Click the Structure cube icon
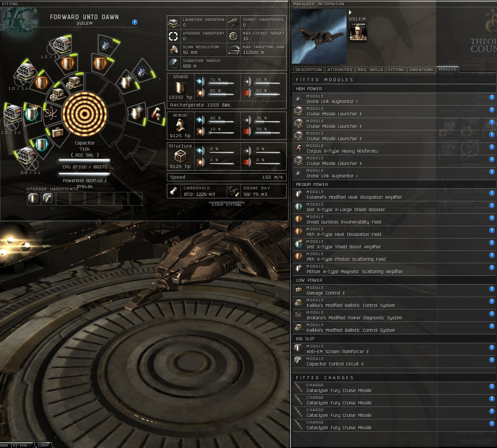497x448 pixels. coord(180,156)
